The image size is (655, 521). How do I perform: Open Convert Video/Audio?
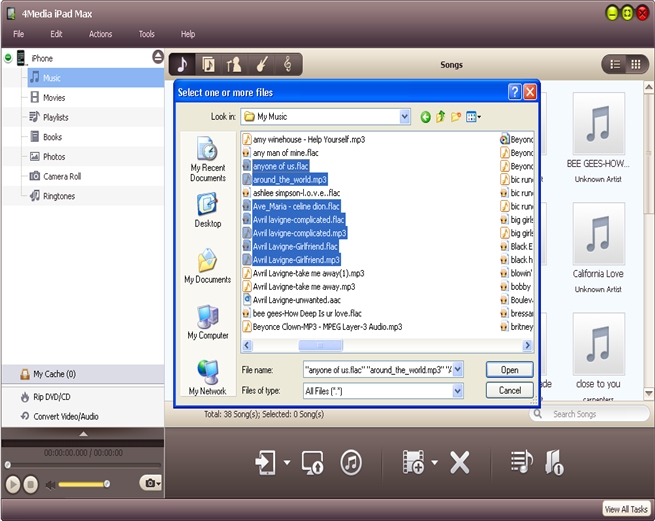click(x=66, y=416)
